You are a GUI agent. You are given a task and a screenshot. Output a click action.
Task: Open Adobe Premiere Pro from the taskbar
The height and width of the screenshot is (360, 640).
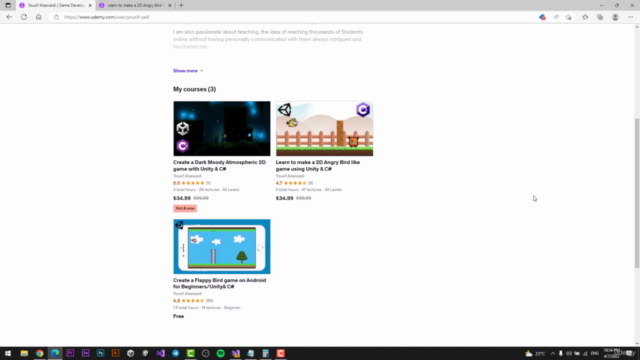pyautogui.click(x=70, y=353)
